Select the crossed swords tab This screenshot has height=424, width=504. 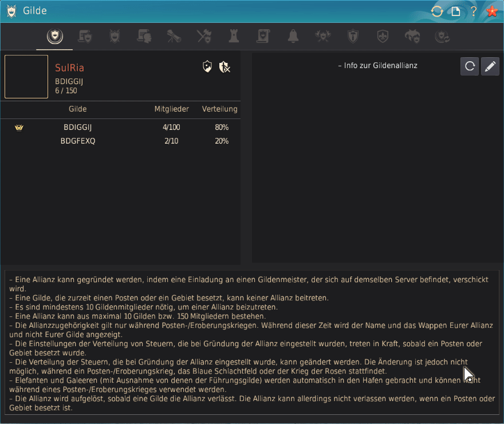pos(204,37)
